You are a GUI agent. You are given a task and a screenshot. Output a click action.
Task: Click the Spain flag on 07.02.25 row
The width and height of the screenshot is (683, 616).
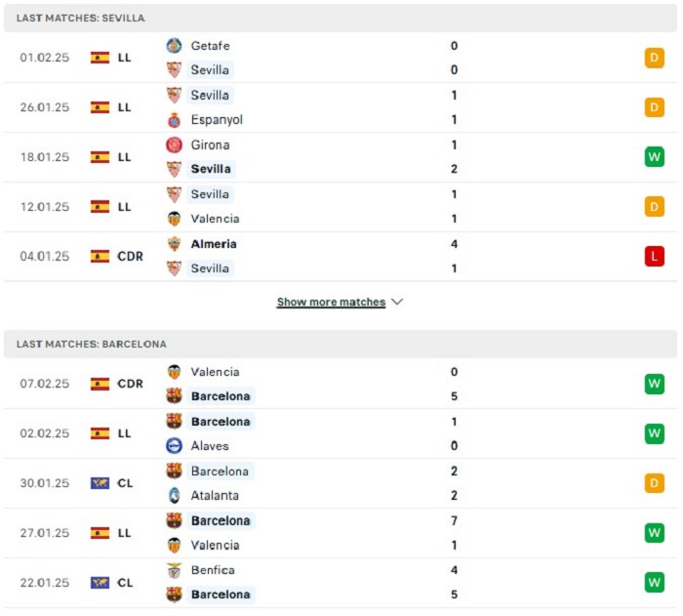(x=100, y=384)
